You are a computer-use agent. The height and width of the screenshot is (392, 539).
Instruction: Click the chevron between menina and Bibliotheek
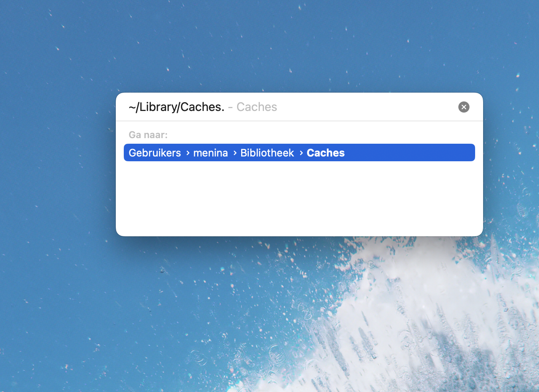(235, 153)
